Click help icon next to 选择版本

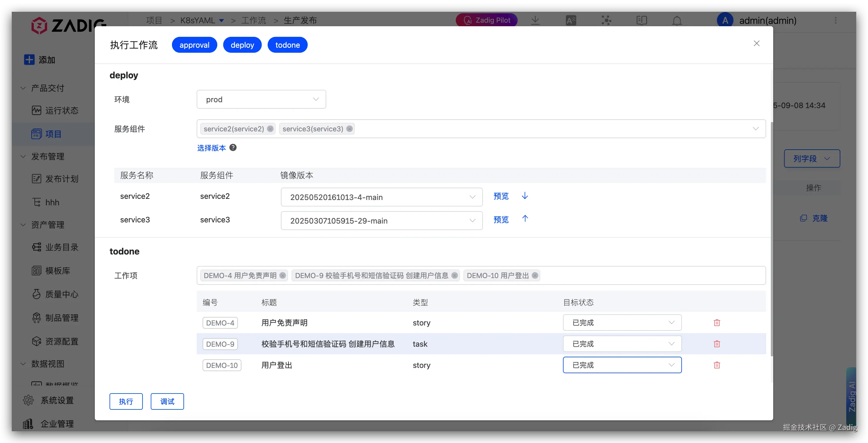point(233,148)
